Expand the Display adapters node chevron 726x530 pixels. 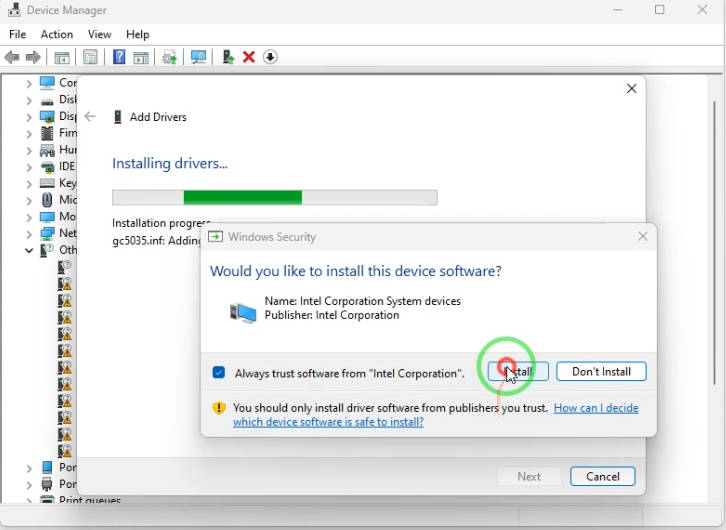(x=29, y=117)
